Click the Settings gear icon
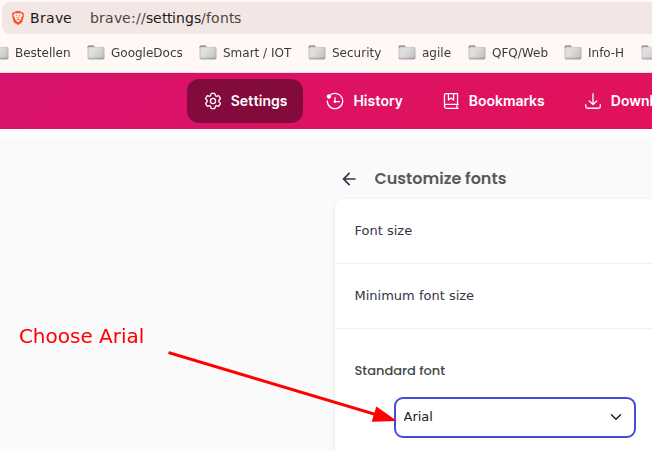The height and width of the screenshot is (451, 652). [212, 101]
